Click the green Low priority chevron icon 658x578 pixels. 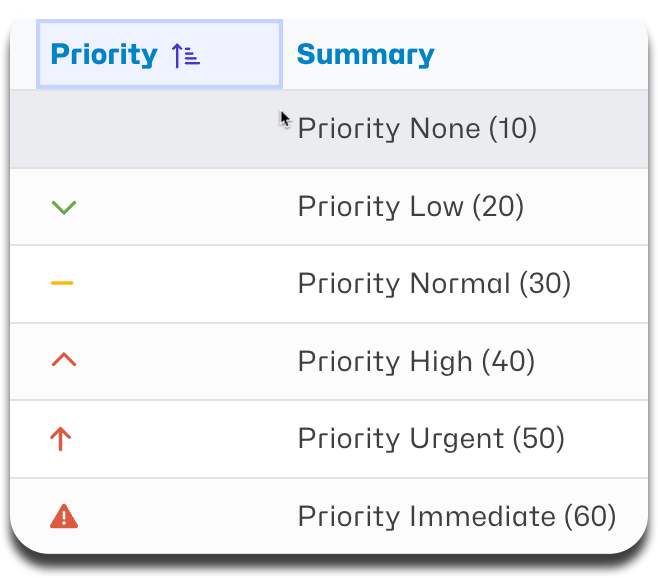pos(64,207)
